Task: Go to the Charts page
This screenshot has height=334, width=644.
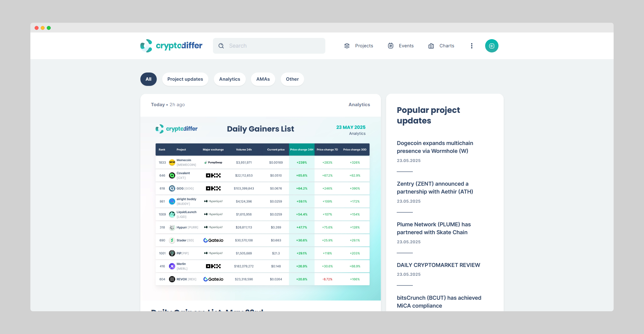Action: coord(447,46)
